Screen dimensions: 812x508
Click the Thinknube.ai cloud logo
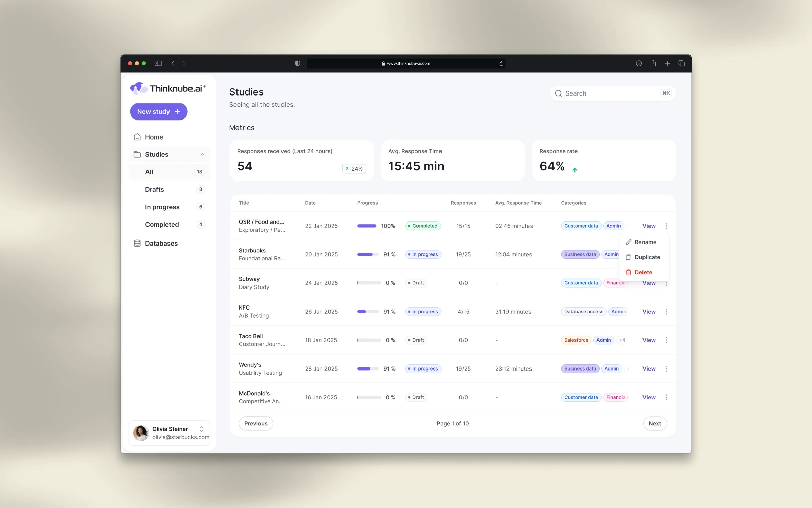(x=138, y=88)
